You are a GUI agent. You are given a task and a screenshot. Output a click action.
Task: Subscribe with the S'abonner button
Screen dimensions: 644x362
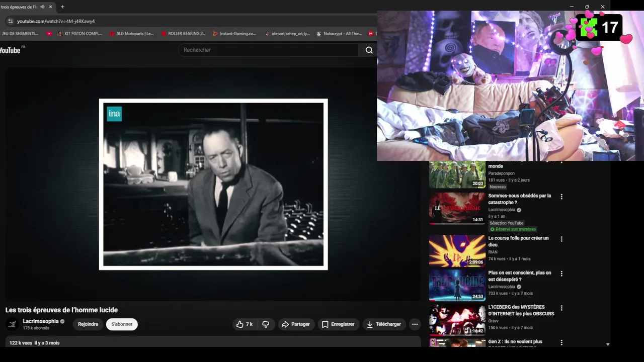coord(122,324)
